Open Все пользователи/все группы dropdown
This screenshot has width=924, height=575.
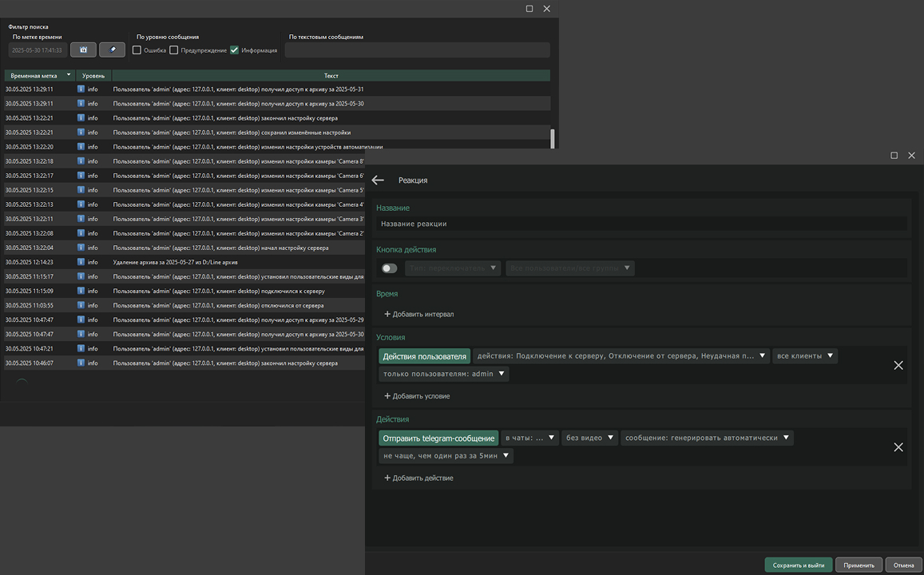[x=570, y=268]
